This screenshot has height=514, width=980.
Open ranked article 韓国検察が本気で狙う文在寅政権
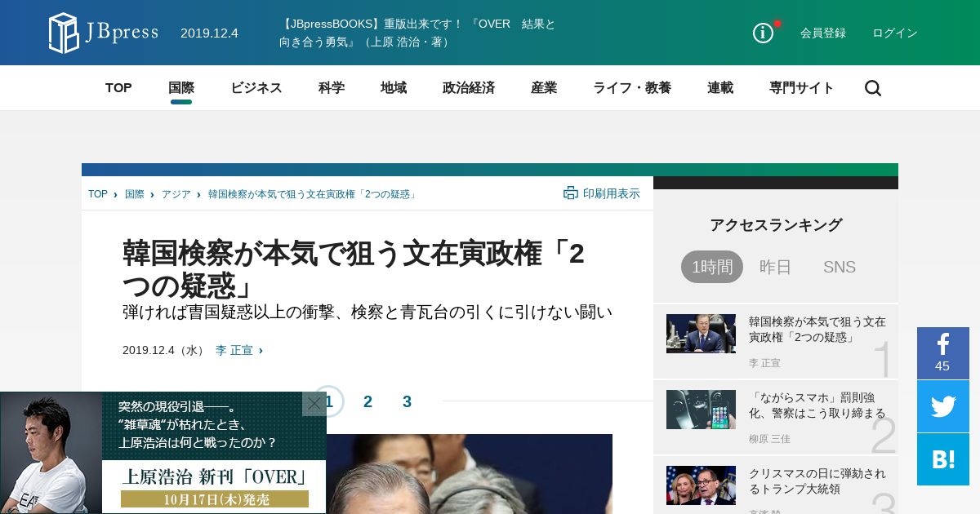point(817,330)
